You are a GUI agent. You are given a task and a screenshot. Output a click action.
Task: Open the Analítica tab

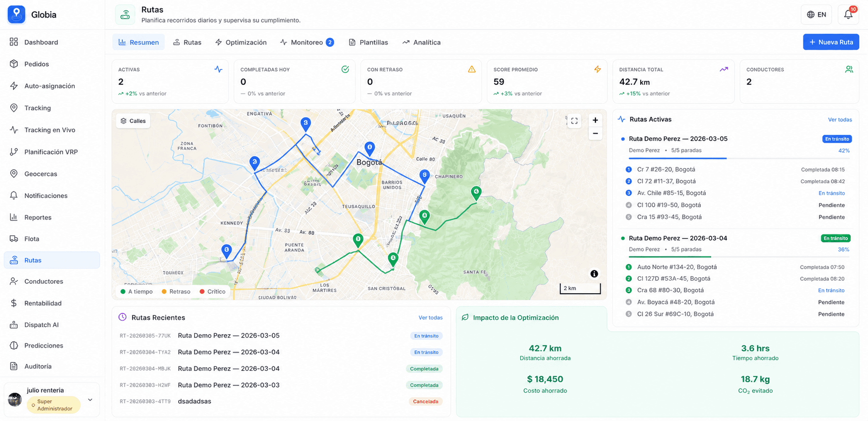(x=421, y=42)
